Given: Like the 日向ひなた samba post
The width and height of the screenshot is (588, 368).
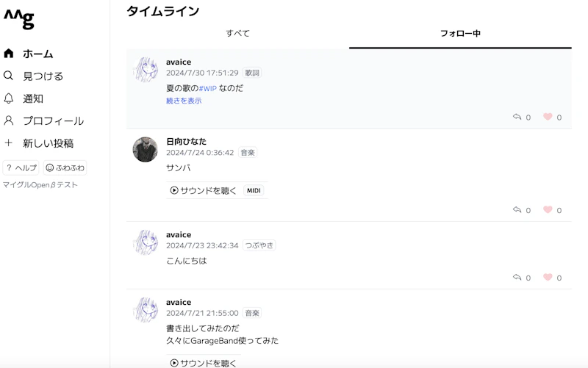Looking at the screenshot, I should coord(548,210).
